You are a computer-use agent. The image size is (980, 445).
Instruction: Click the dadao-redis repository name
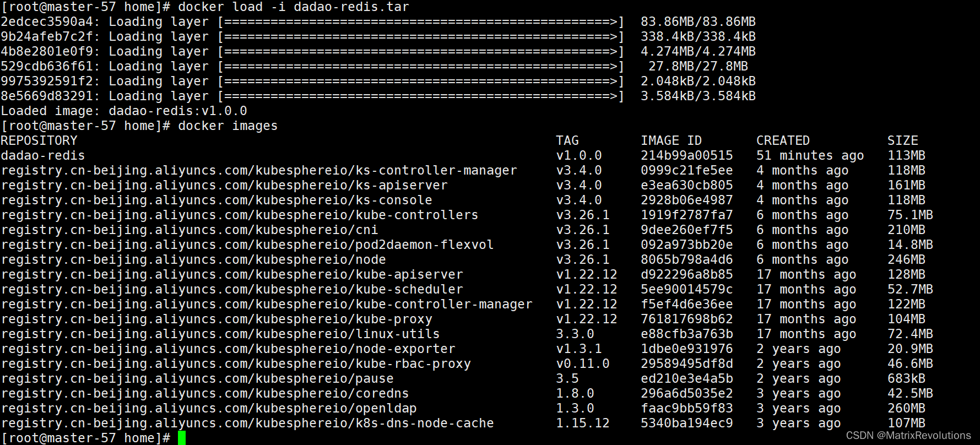pos(43,156)
